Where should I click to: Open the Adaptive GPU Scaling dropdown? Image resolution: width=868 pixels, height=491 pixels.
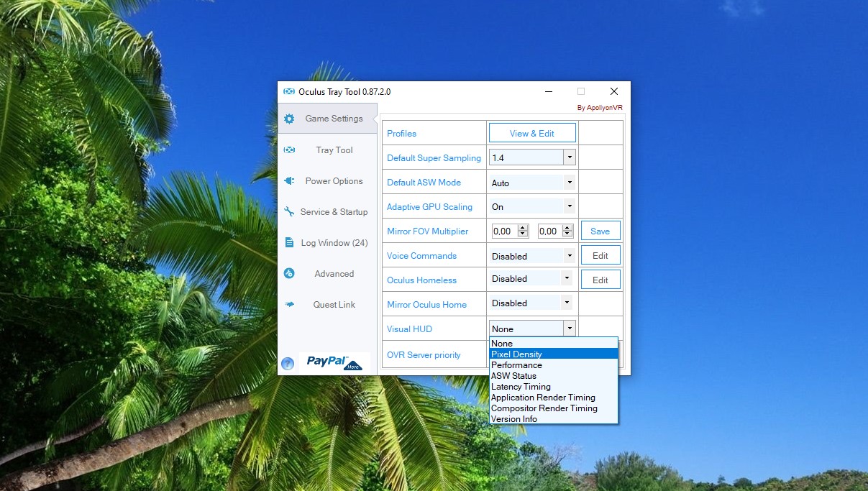pyautogui.click(x=570, y=206)
